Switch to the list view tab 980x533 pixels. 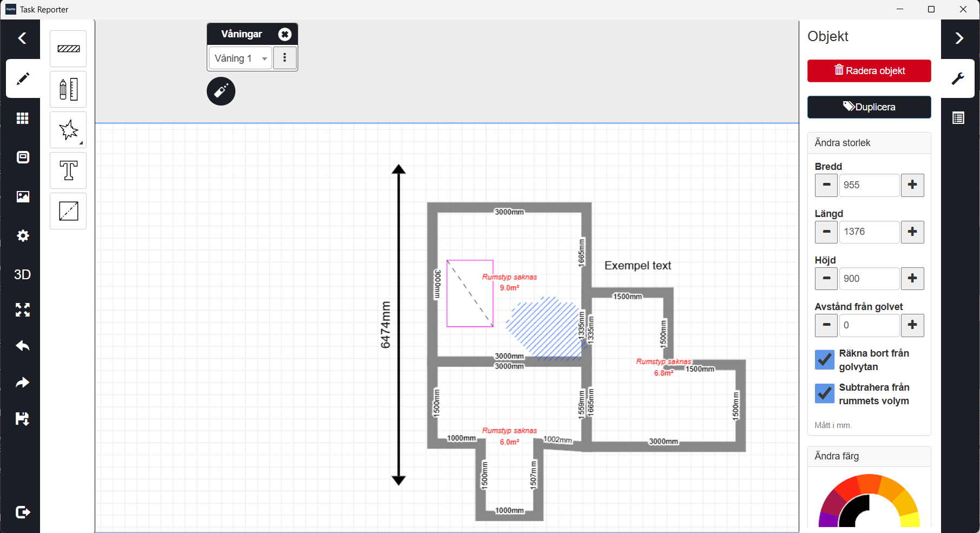tap(958, 118)
